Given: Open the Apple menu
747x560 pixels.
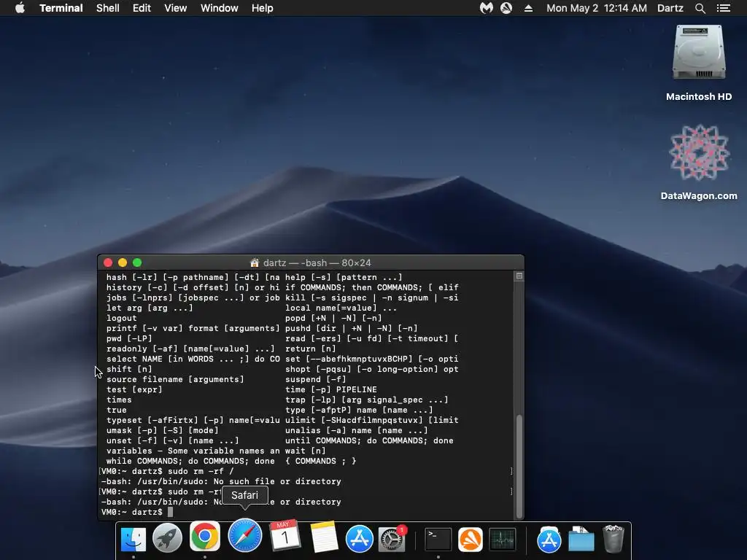Looking at the screenshot, I should click(20, 8).
